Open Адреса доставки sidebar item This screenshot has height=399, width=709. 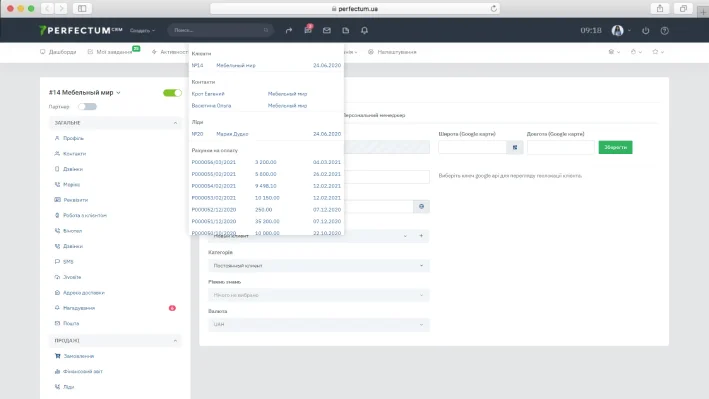[x=84, y=293]
